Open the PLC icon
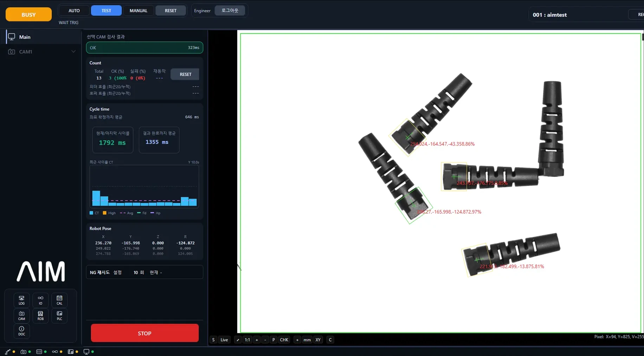The image size is (644, 356). click(x=59, y=316)
